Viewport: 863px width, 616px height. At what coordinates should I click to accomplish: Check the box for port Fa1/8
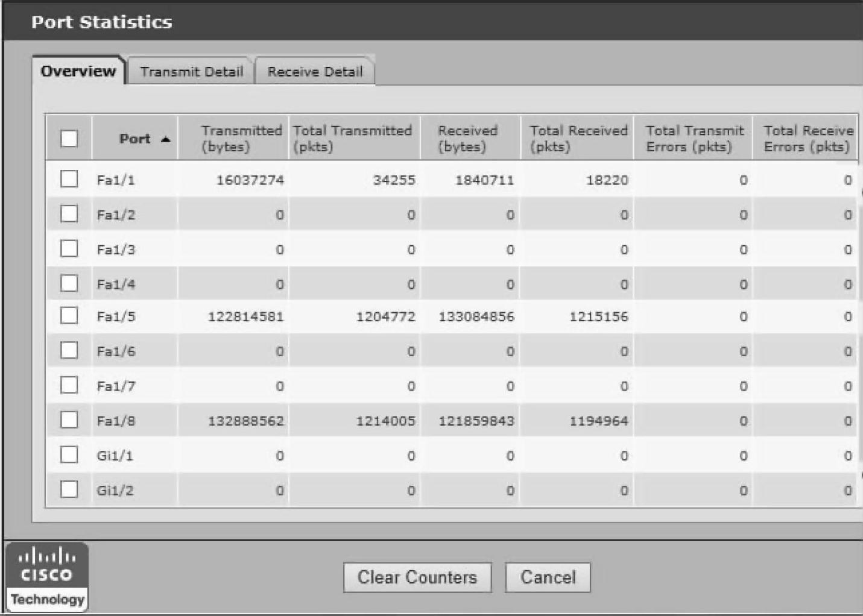click(69, 420)
